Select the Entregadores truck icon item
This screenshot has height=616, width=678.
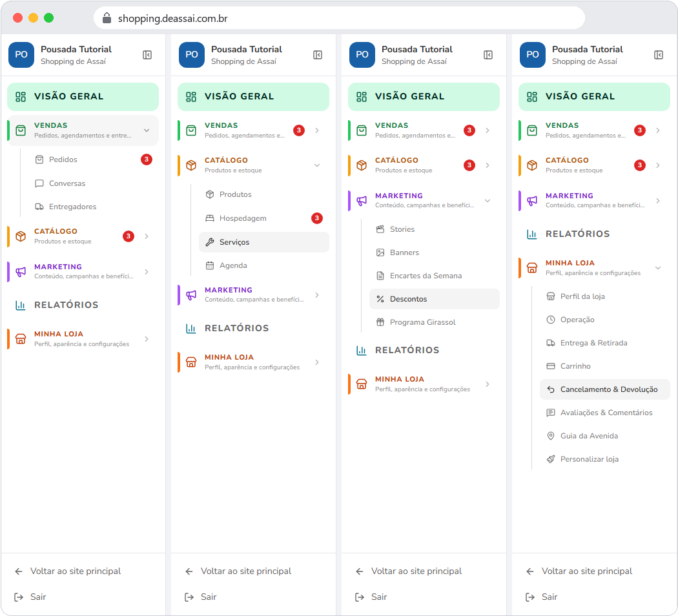pos(39,207)
